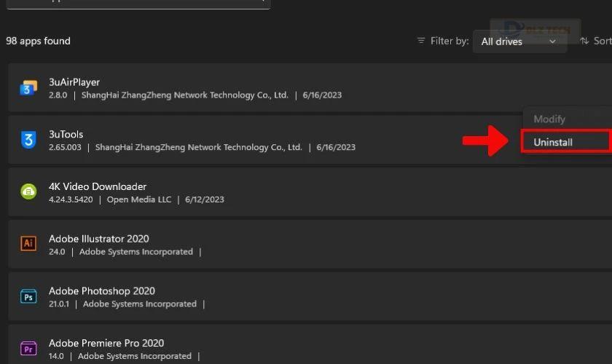Click the 6/12/2023 install date
Image resolution: width=612 pixels, height=364 pixels.
pyautogui.click(x=205, y=199)
